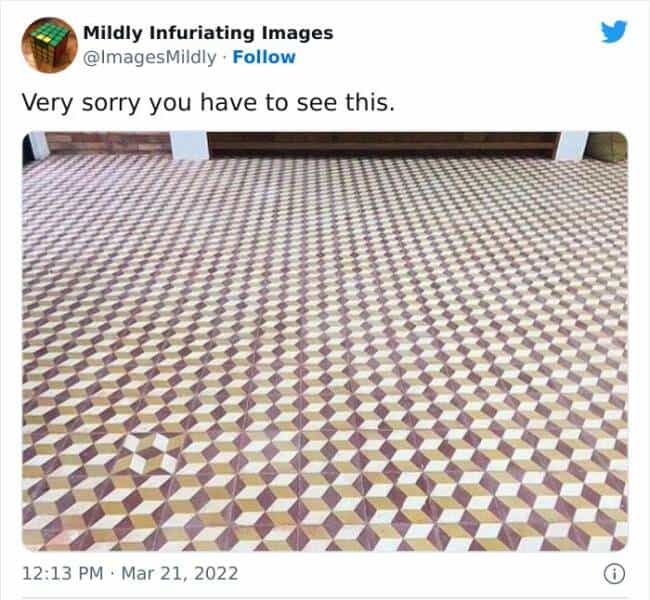Click the dark wooden panel between pillars
Screen dimensions: 650x600
(x=383, y=145)
